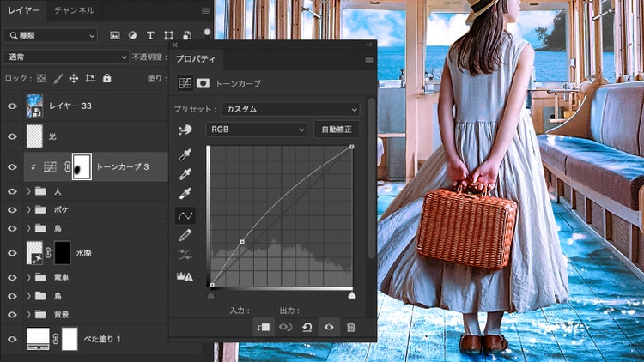Image resolution: width=644 pixels, height=362 pixels.
Task: Lock artboard nesting icon
Action: (x=90, y=78)
